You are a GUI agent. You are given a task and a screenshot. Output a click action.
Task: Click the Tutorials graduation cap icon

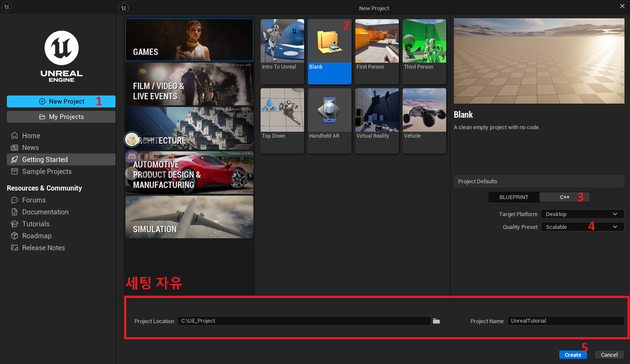15,224
